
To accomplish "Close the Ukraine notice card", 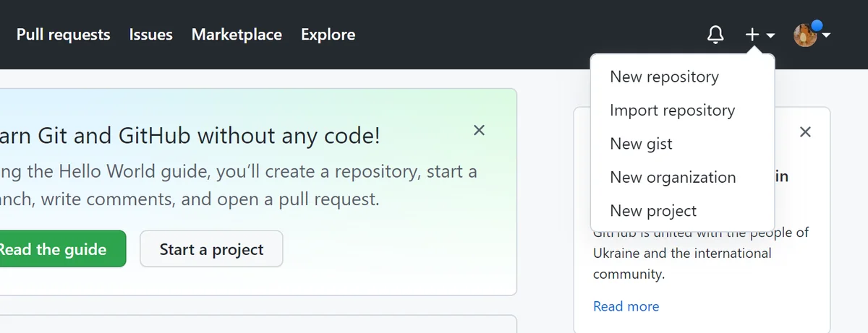I will tap(805, 131).
